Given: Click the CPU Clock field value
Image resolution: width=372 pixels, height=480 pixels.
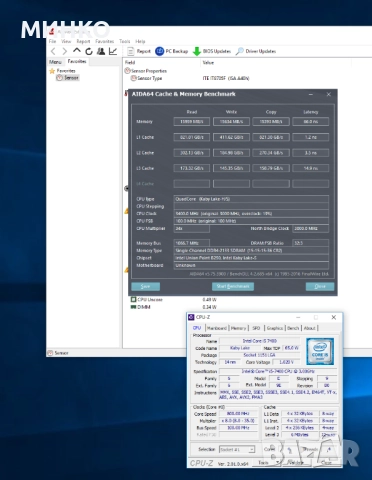Looking at the screenshot, I should point(251,214).
